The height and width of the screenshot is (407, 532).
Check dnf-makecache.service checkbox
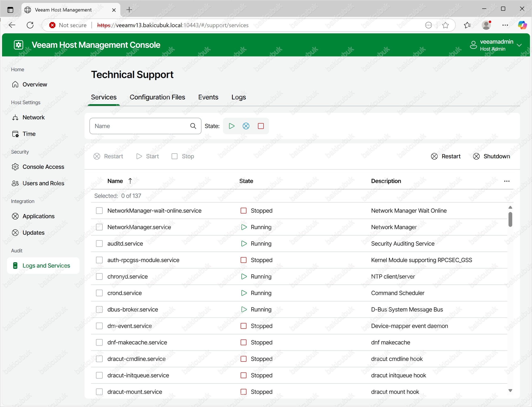99,342
